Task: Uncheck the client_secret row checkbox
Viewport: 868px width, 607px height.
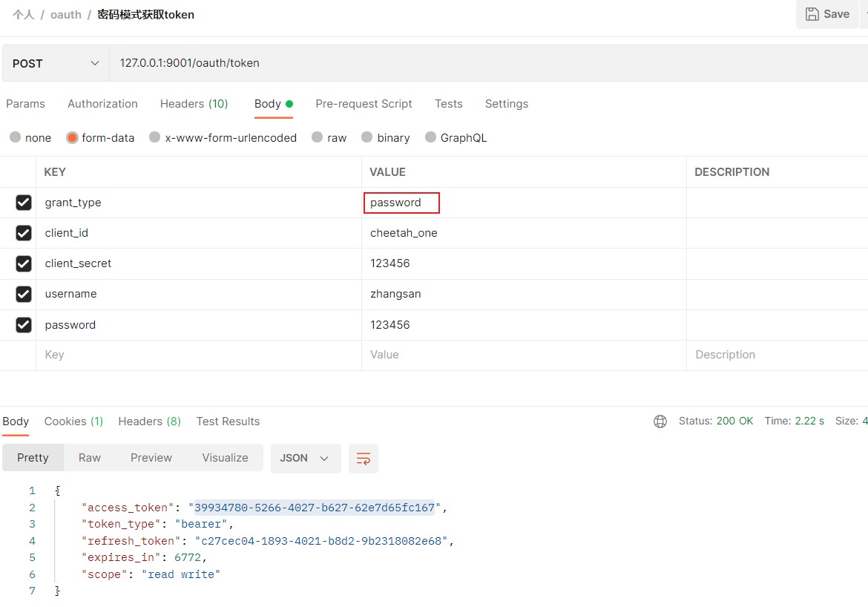Action: click(x=23, y=263)
